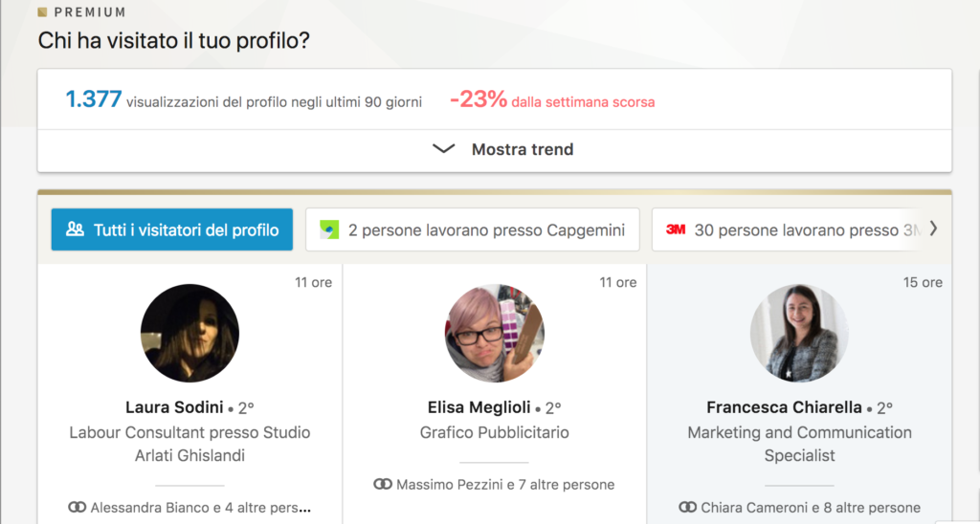Select Tutti i visitatori del profilo tab

(172, 229)
